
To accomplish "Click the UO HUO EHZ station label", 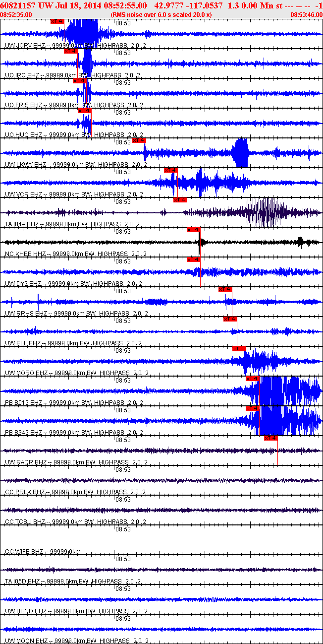I will click(74, 134).
